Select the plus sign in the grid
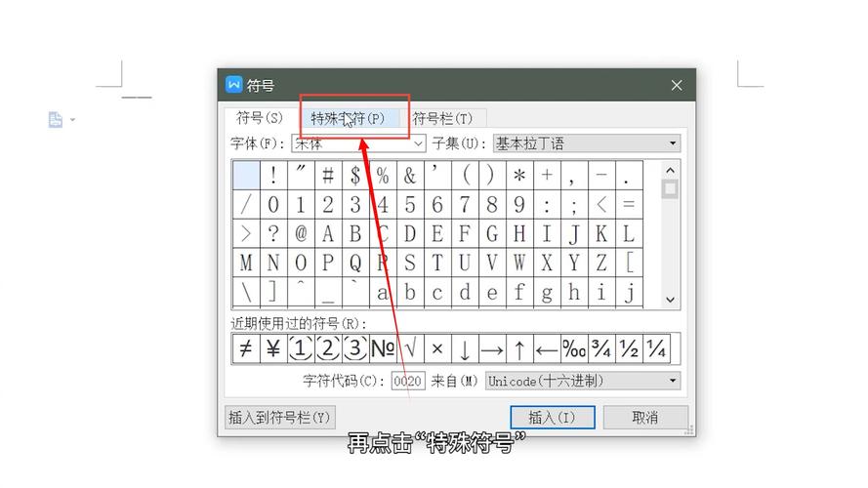Viewport: 868px width, 488px height. tap(547, 176)
